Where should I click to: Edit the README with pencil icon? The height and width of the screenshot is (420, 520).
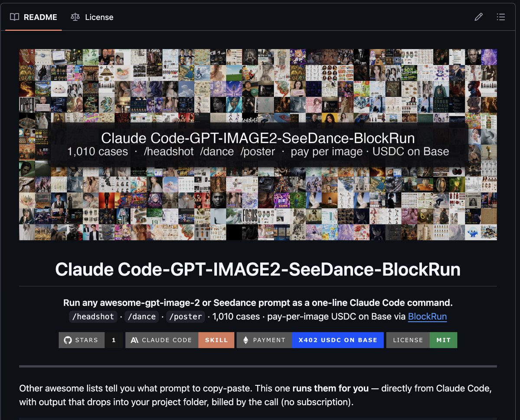coord(478,17)
